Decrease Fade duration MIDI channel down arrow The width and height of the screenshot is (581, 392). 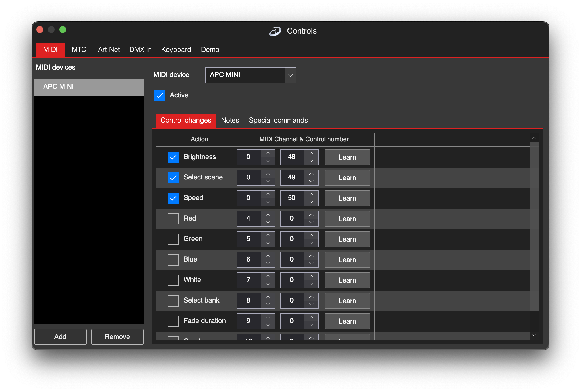click(268, 325)
